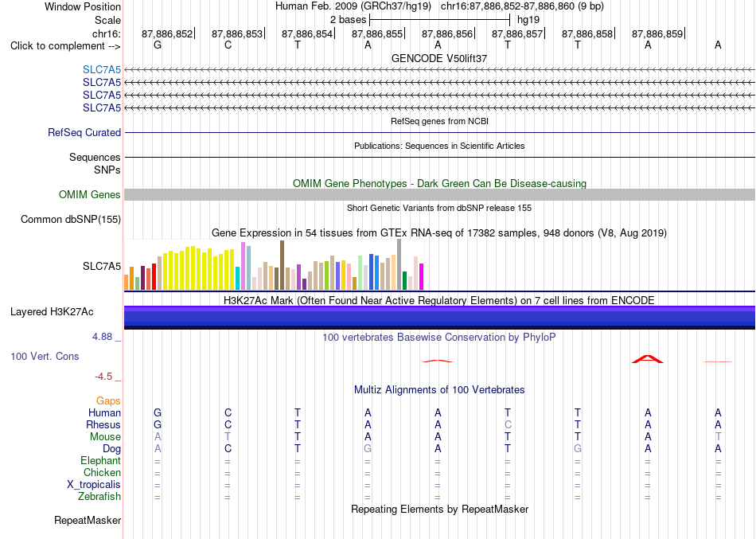Click the Mouse species label
Screen dimensions: 756x539
click(105, 437)
